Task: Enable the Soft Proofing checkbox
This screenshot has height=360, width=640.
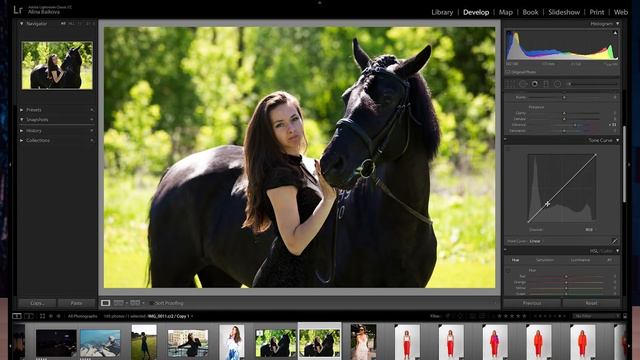Action: coord(152,303)
